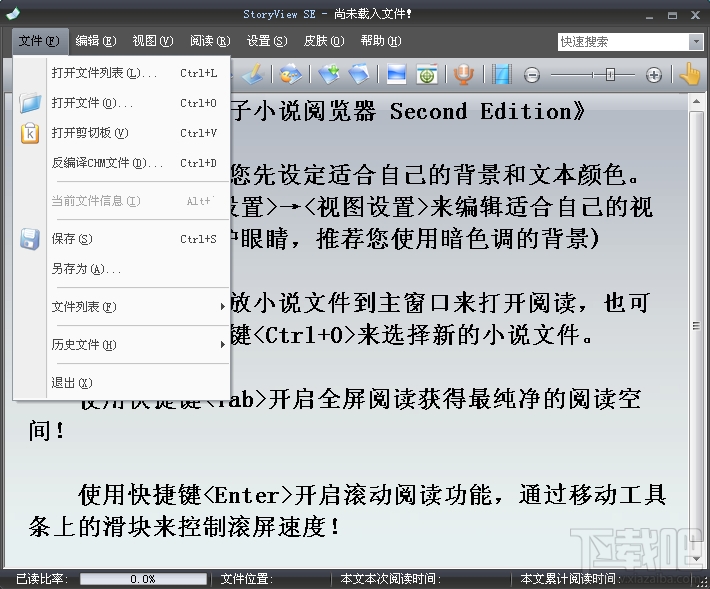Click the 本文累计阅读时间 status entry
The width and height of the screenshot is (710, 589).
[x=571, y=579]
